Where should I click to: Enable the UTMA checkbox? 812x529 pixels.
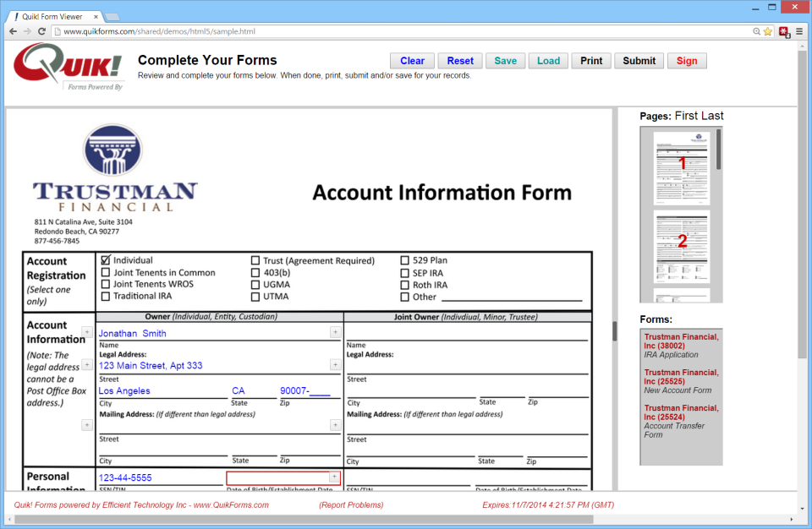pos(255,297)
